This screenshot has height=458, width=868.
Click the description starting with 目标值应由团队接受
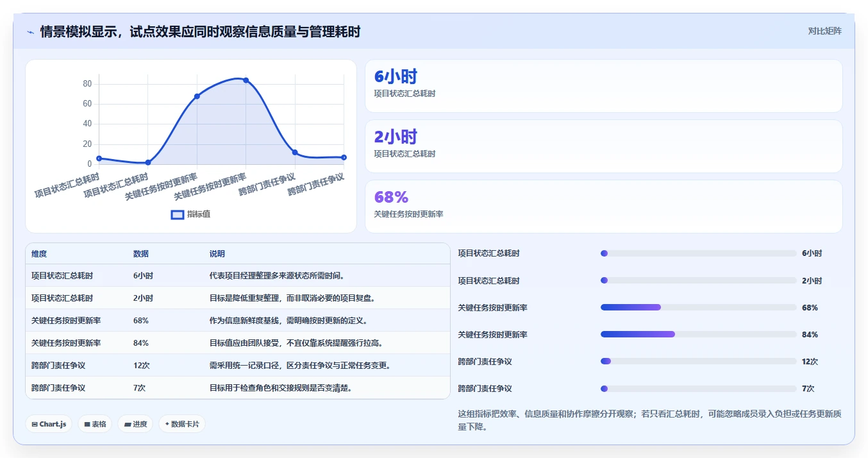coord(296,343)
